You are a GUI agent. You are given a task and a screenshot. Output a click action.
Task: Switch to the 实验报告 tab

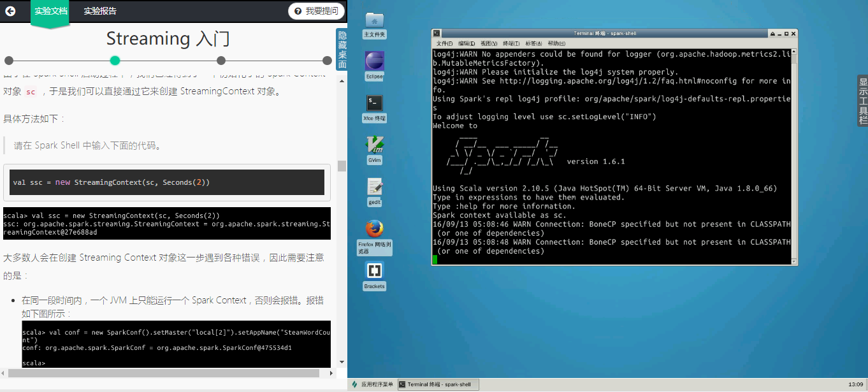click(x=100, y=11)
